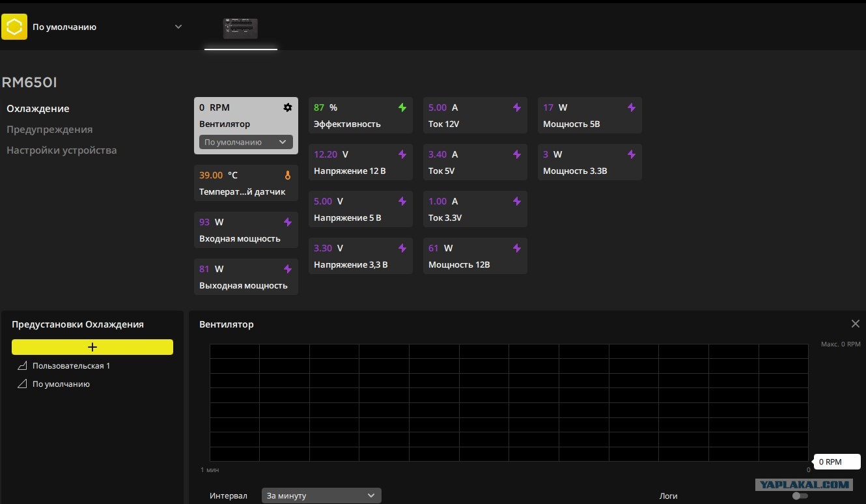Click the lightning icon on Мощность 3.3В card

click(632, 154)
